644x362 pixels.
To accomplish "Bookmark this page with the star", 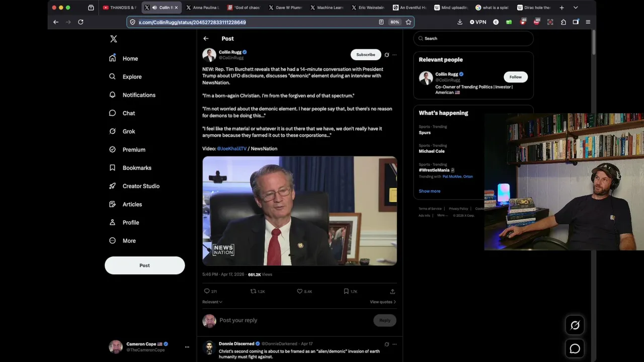I will 409,22.
